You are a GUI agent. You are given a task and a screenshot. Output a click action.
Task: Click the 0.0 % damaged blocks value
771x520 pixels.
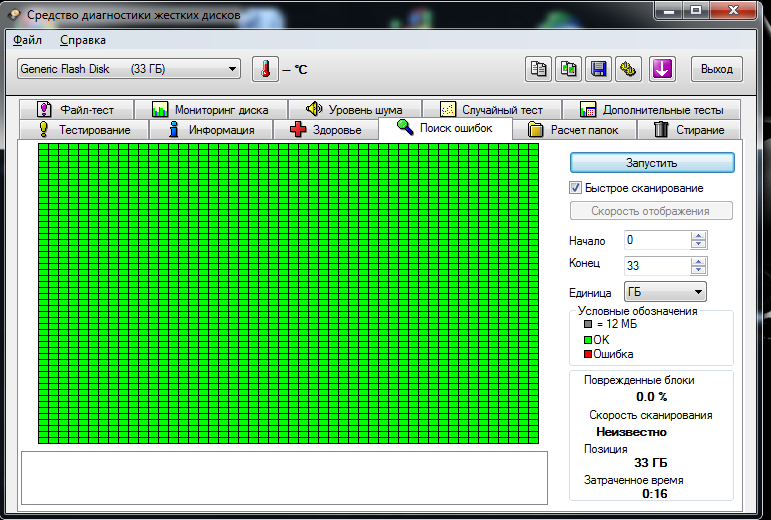coord(652,397)
